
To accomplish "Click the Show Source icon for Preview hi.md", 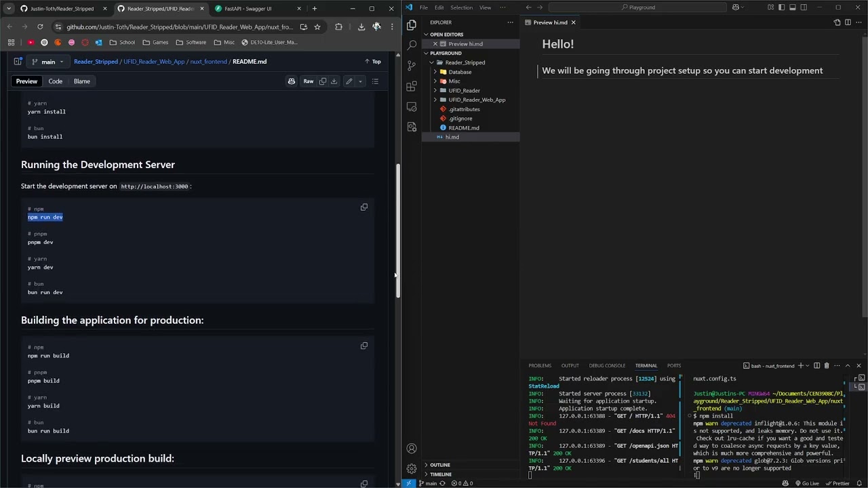I will click(837, 22).
